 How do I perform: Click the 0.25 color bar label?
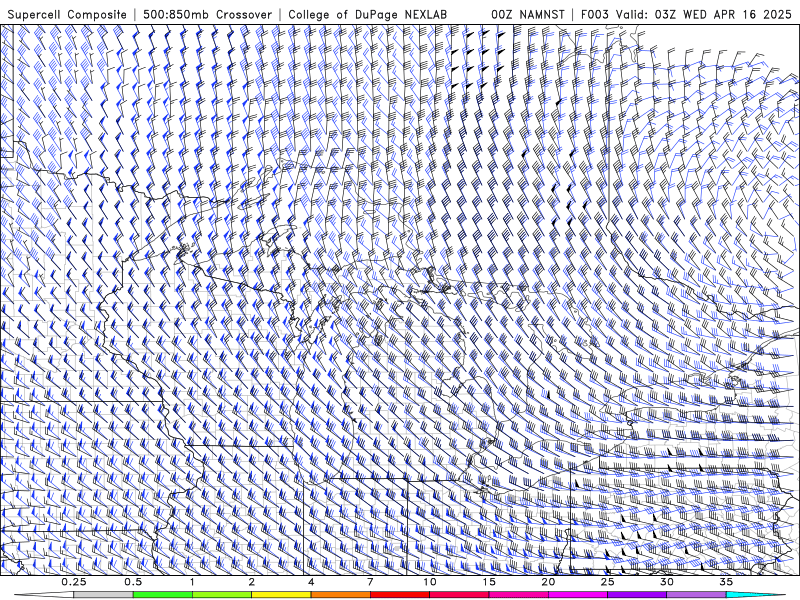coord(74,582)
